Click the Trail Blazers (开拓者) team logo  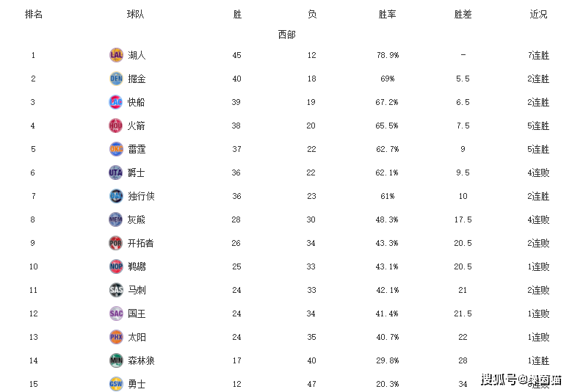(x=116, y=243)
